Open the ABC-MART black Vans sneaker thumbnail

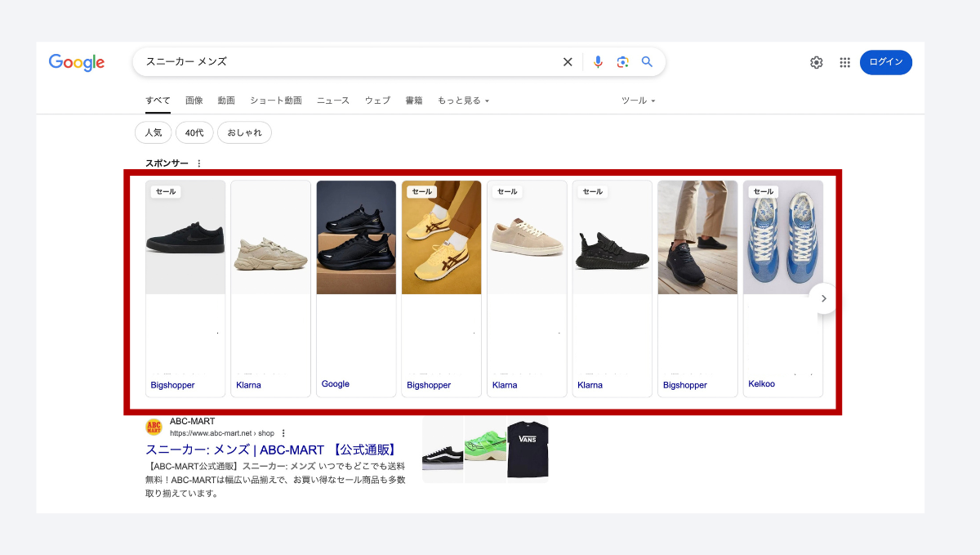[443, 450]
